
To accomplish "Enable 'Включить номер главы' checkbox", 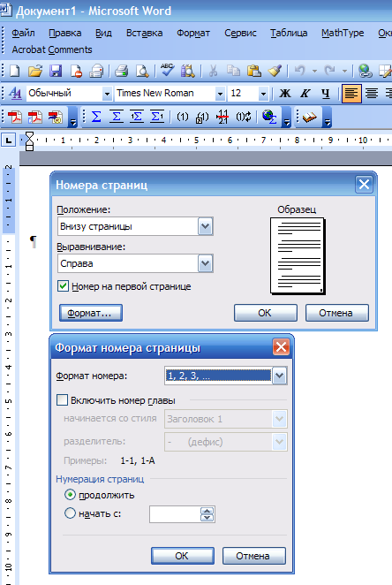I will [62, 400].
